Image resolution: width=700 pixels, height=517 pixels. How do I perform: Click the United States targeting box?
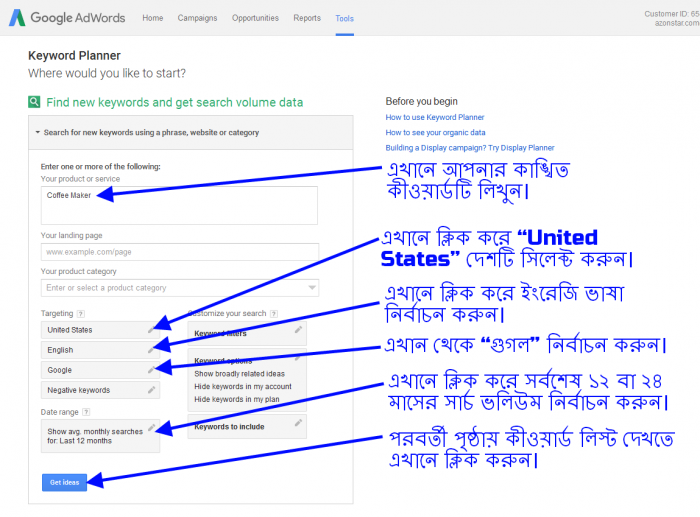(x=100, y=330)
